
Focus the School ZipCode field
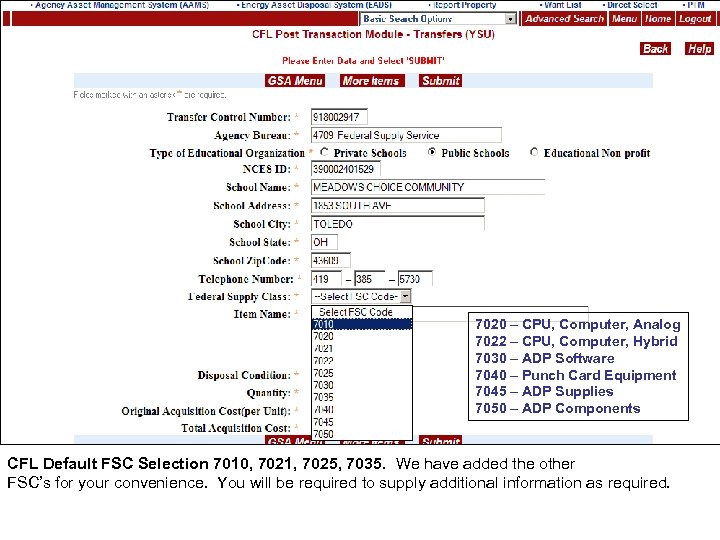coord(331,260)
